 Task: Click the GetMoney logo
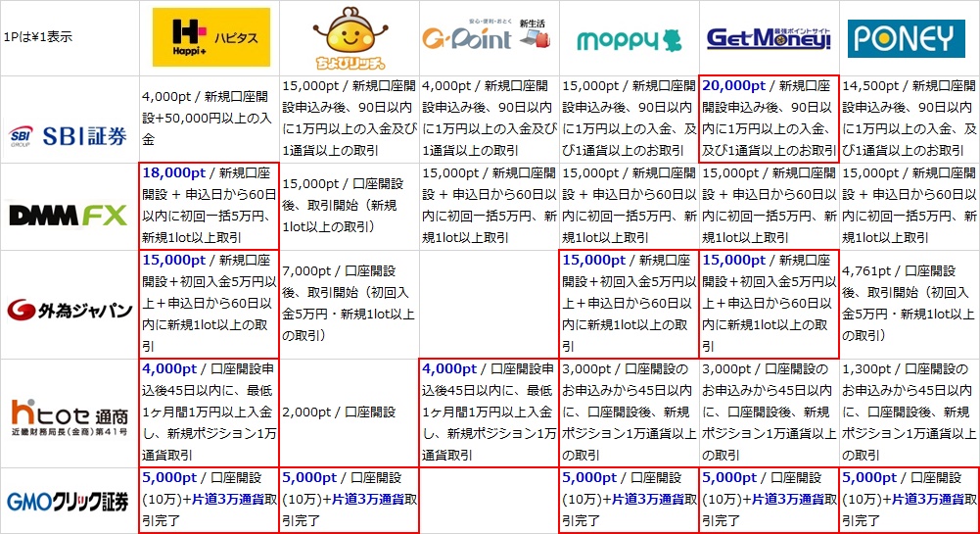[769, 39]
